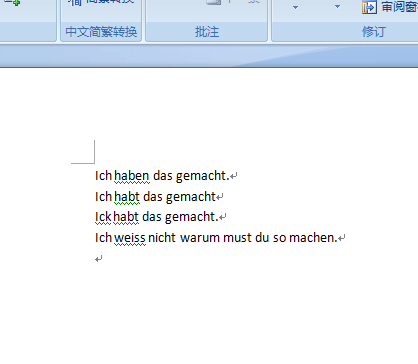Click "gemacht" in the line lacking a period

click(191, 197)
